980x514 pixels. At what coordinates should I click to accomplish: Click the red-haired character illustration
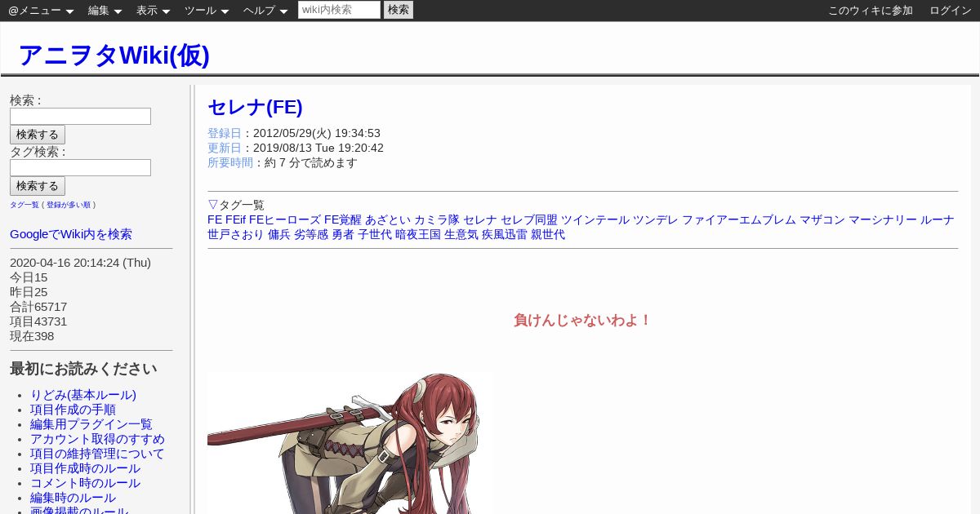[x=350, y=443]
